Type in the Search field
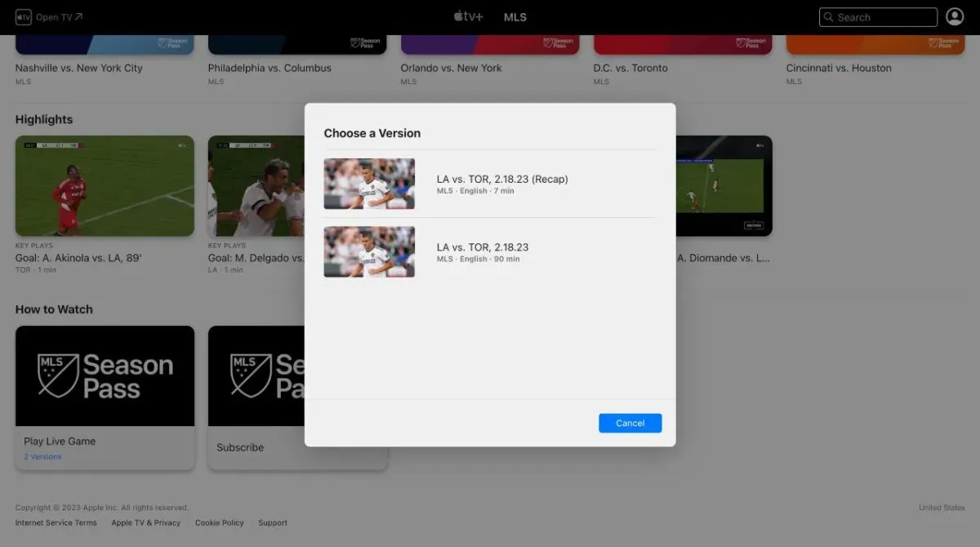This screenshot has height=547, width=980. [885, 17]
